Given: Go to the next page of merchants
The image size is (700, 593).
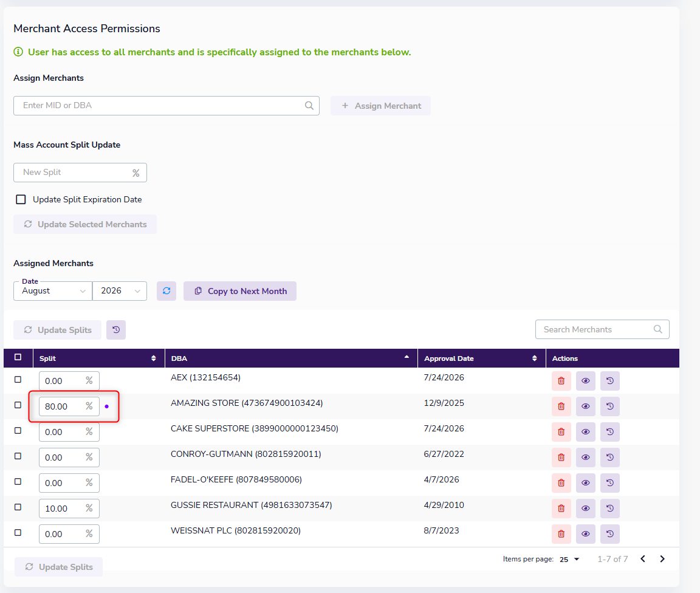Looking at the screenshot, I should (x=662, y=558).
